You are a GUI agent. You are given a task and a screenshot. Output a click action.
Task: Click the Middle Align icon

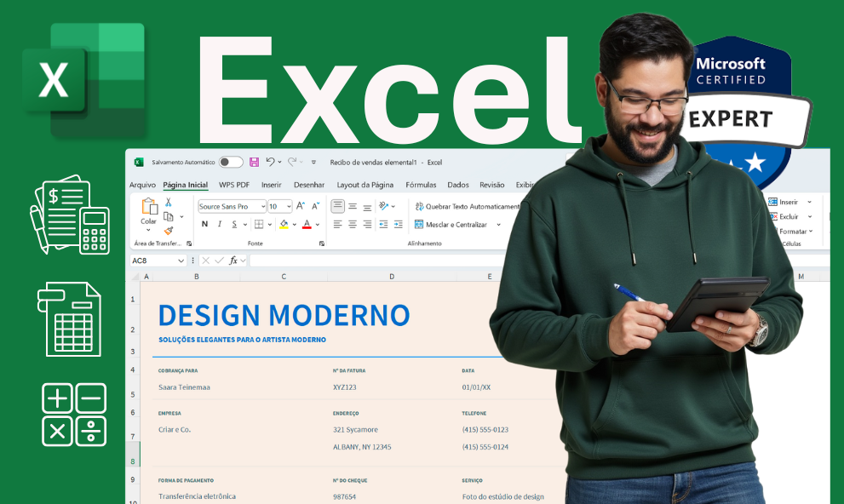[x=353, y=206]
